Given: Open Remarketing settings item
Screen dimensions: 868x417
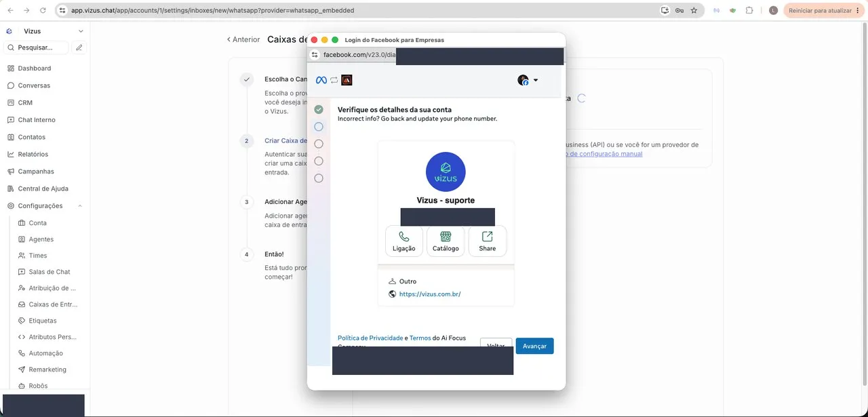Looking at the screenshot, I should 47,370.
